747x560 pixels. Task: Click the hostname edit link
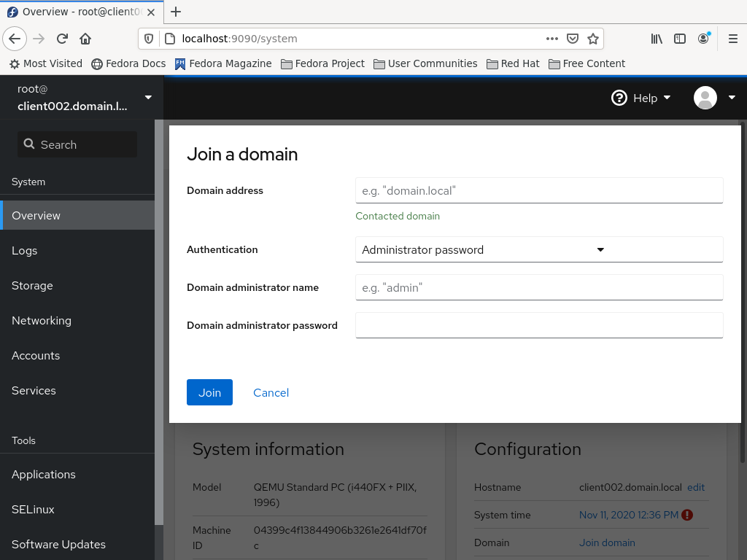695,487
